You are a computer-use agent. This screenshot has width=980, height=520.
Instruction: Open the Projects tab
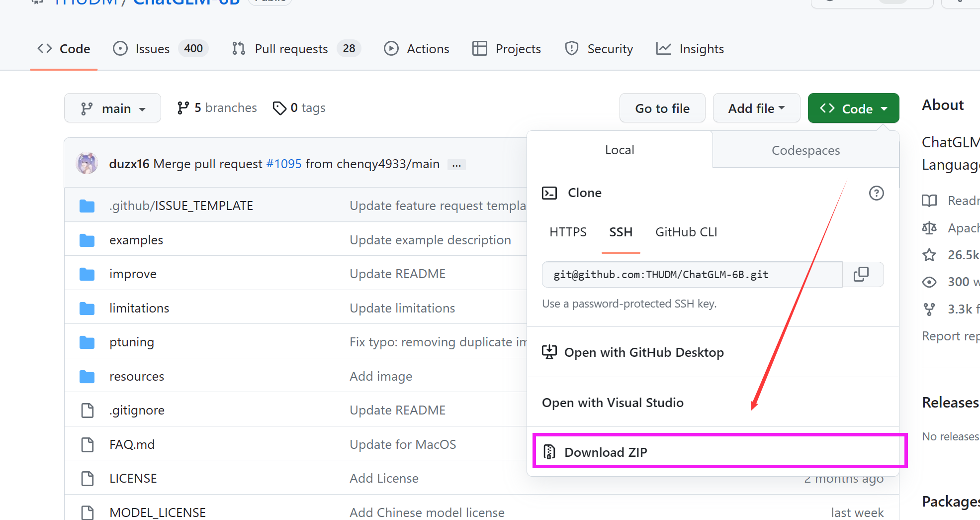tap(507, 49)
